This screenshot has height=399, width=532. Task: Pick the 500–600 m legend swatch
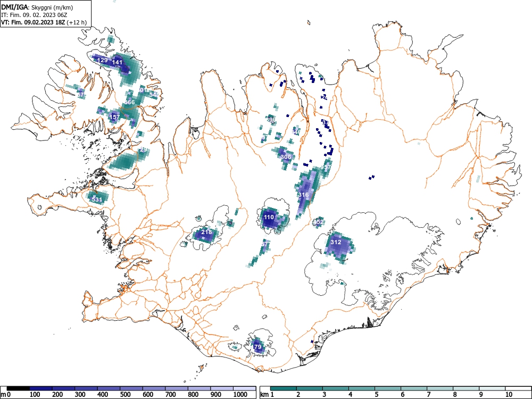(131, 388)
